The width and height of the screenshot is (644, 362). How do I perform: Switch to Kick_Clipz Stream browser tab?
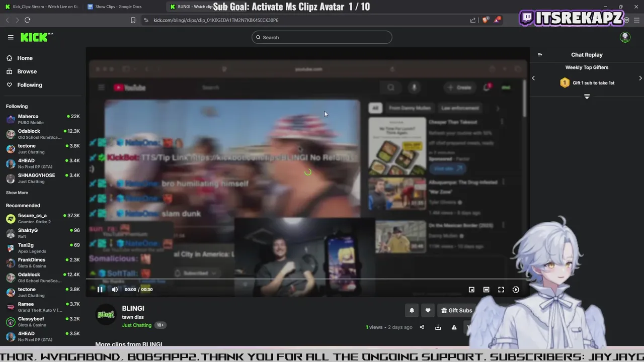[x=42, y=7]
